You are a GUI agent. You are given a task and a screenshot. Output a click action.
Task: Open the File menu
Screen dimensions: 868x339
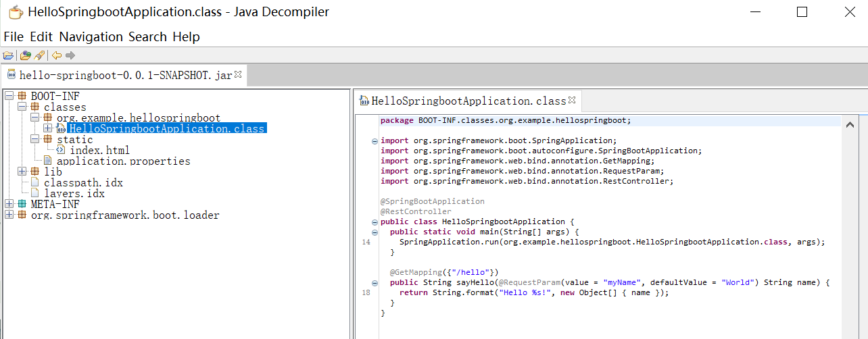[14, 37]
